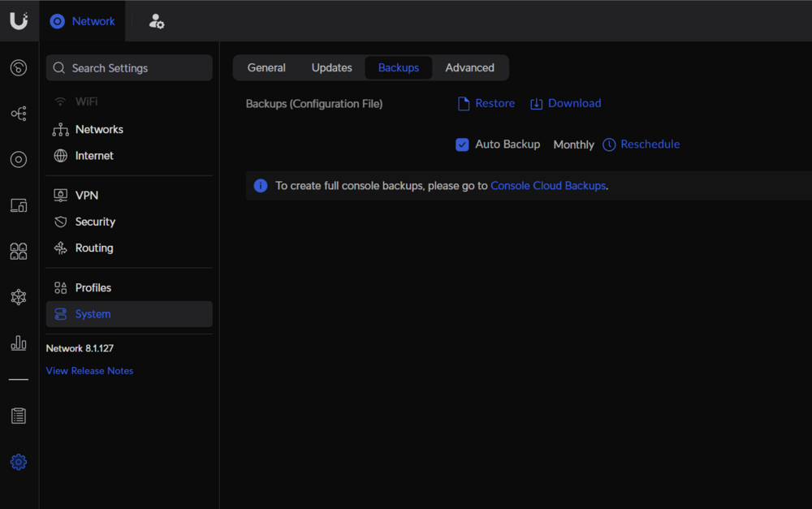
Task: Open Internet settings
Action: click(129, 155)
